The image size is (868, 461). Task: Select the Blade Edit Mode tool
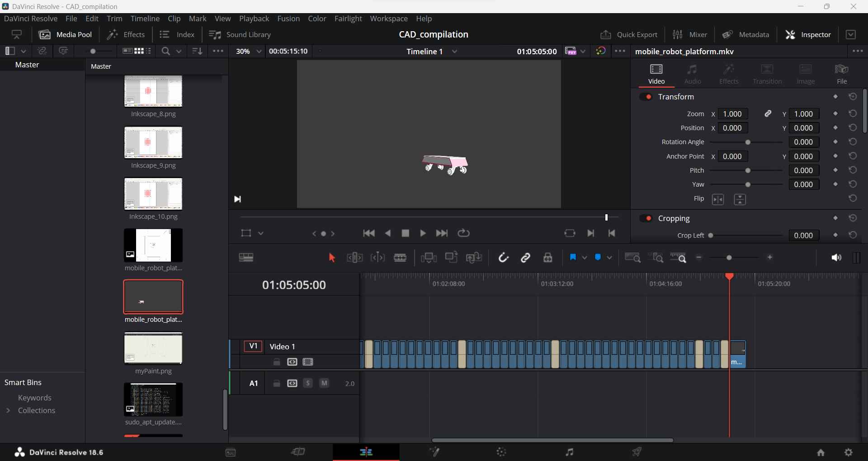click(x=400, y=258)
